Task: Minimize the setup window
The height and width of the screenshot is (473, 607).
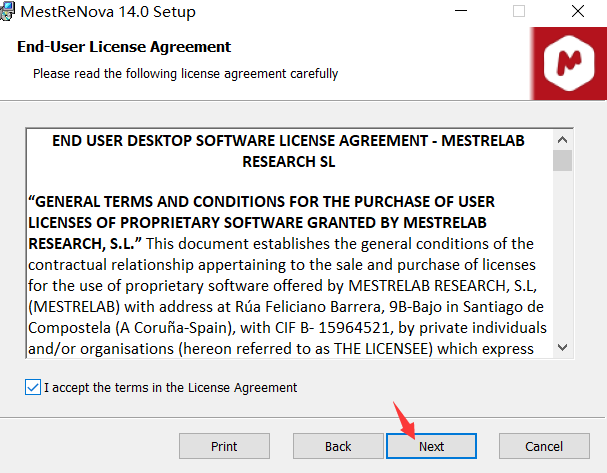Action: tap(461, 11)
